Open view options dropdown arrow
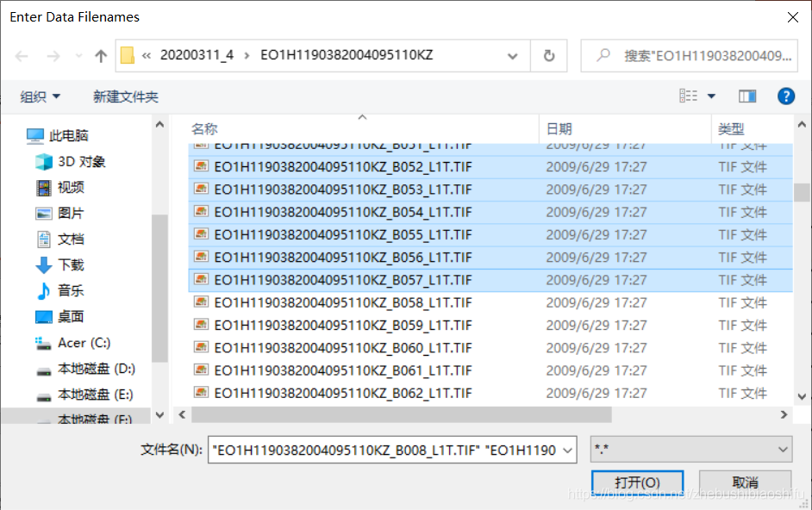Screen dimensions: 812x510 pos(711,96)
